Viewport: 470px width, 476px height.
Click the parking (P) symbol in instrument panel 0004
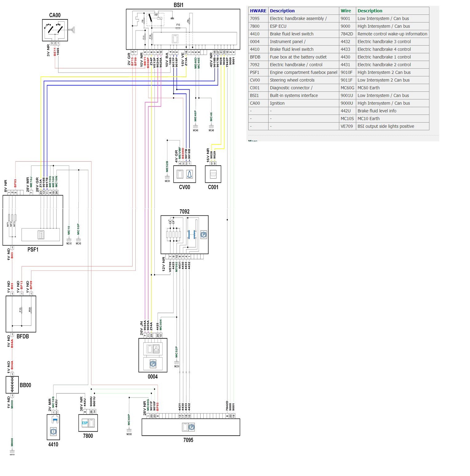point(153,364)
